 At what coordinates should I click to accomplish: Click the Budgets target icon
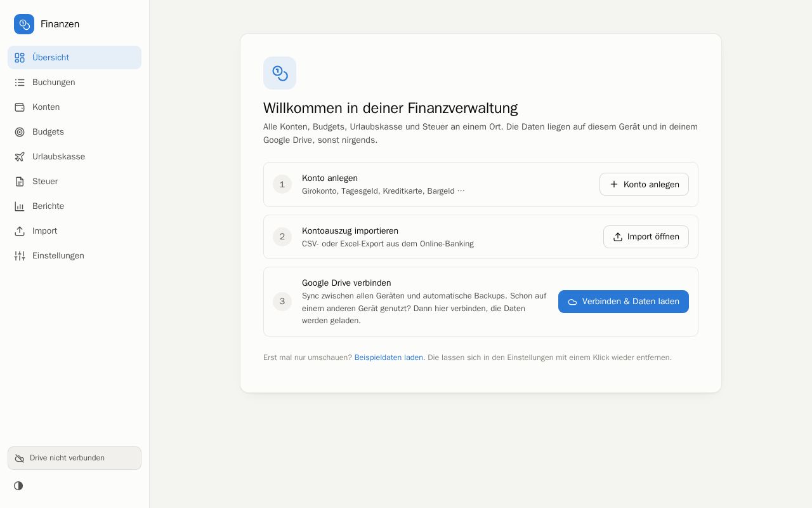click(x=20, y=132)
